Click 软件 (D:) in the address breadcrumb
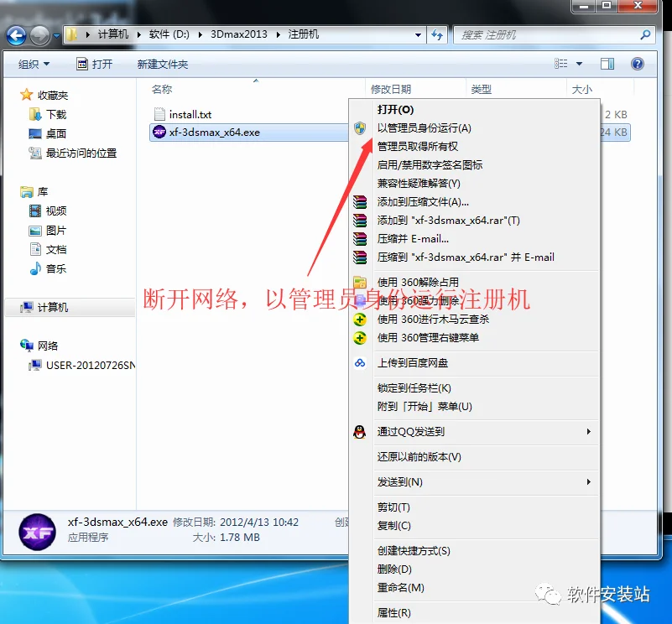 (169, 34)
